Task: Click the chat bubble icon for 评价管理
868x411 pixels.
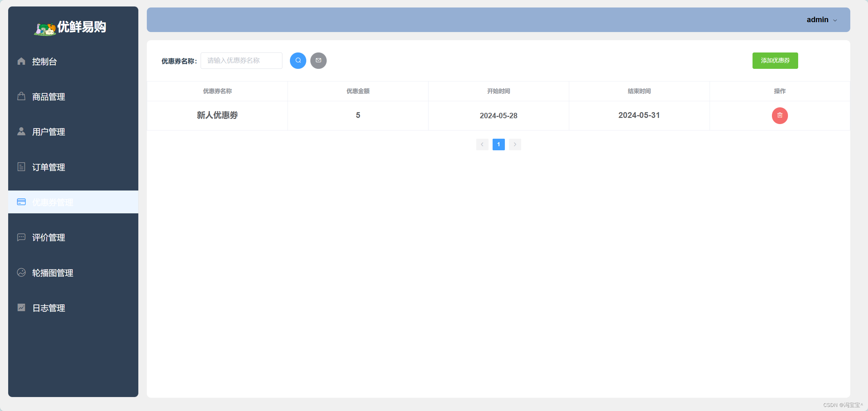Action: pos(21,237)
